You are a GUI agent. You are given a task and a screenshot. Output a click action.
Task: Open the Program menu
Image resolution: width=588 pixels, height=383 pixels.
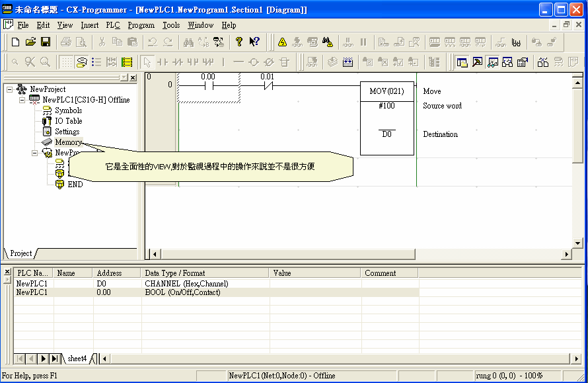coord(141,25)
